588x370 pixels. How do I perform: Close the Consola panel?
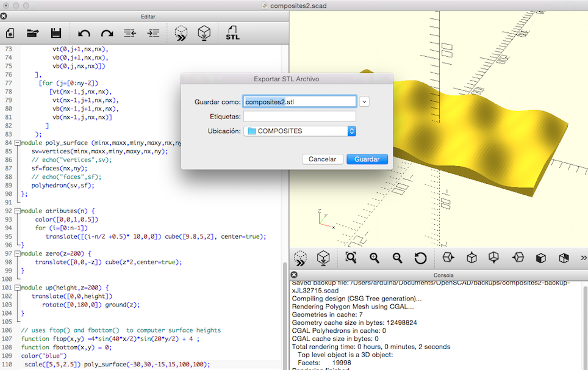tap(295, 275)
